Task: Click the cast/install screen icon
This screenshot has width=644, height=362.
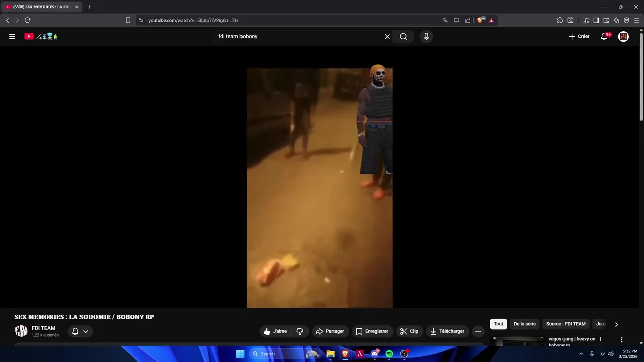Action: pyautogui.click(x=456, y=20)
